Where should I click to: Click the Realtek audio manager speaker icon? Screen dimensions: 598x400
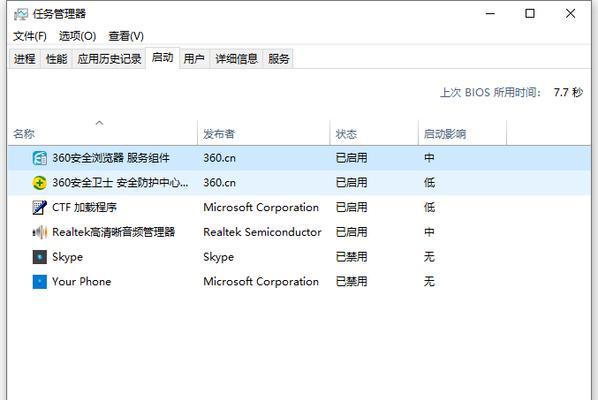[x=40, y=232]
